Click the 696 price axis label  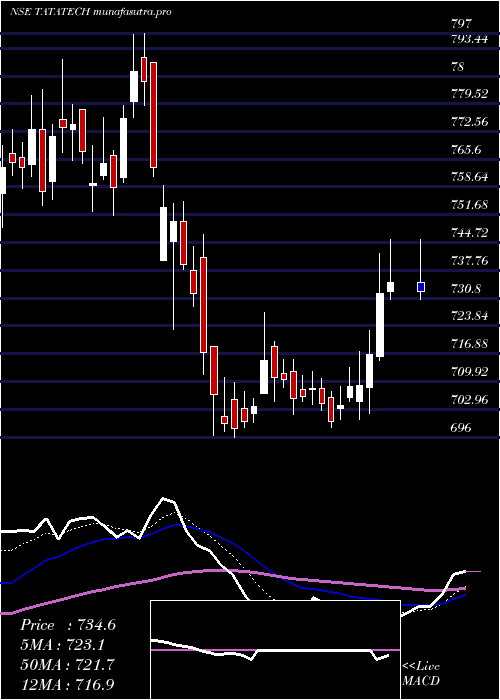(461, 427)
